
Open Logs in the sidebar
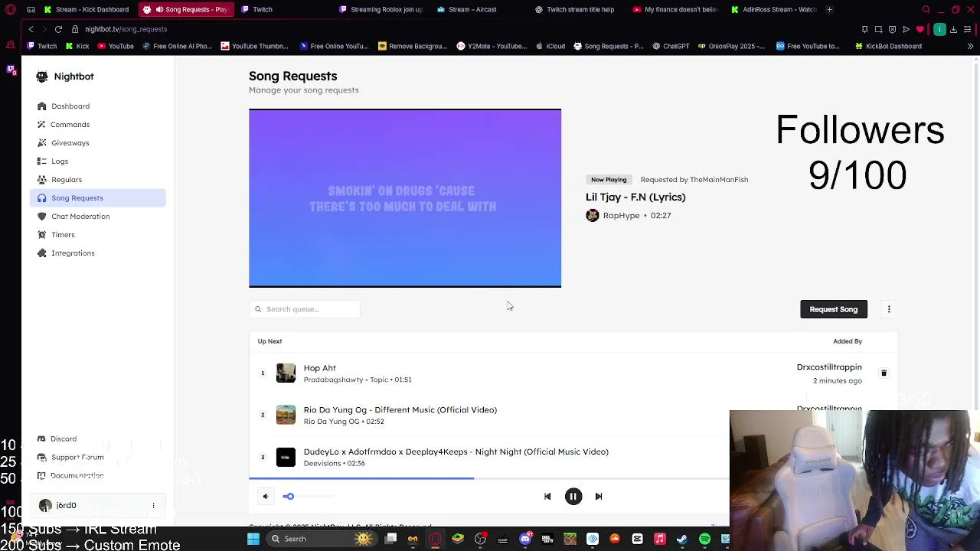click(97, 161)
